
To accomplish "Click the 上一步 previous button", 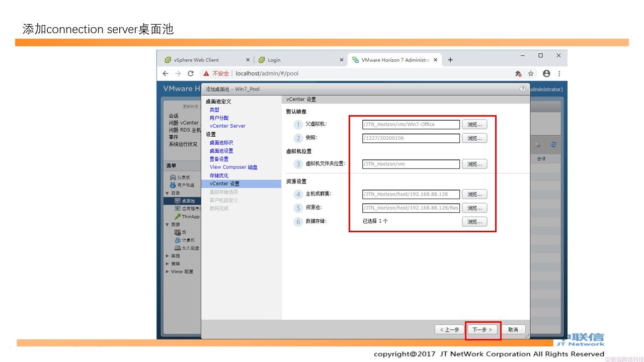I will point(449,330).
